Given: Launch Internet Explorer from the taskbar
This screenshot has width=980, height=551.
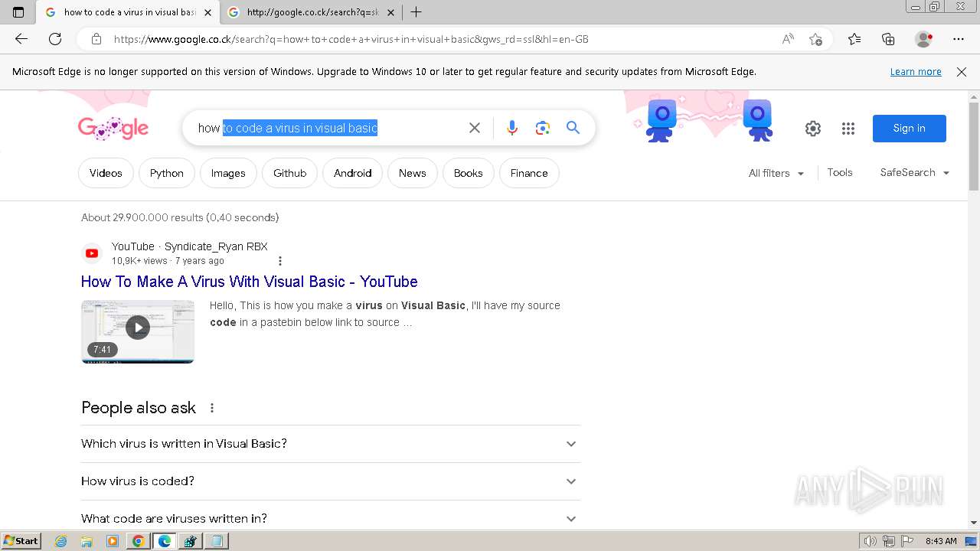Looking at the screenshot, I should pos(61,541).
